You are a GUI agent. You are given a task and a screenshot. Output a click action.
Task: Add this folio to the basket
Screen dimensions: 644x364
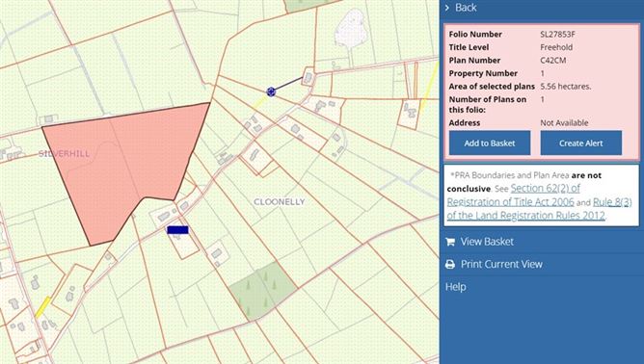point(490,143)
